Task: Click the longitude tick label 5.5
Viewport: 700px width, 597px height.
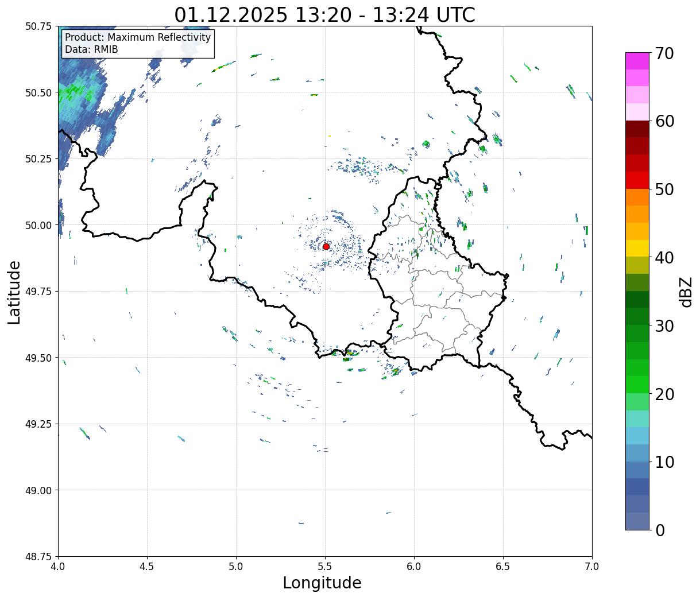Action: coord(325,566)
